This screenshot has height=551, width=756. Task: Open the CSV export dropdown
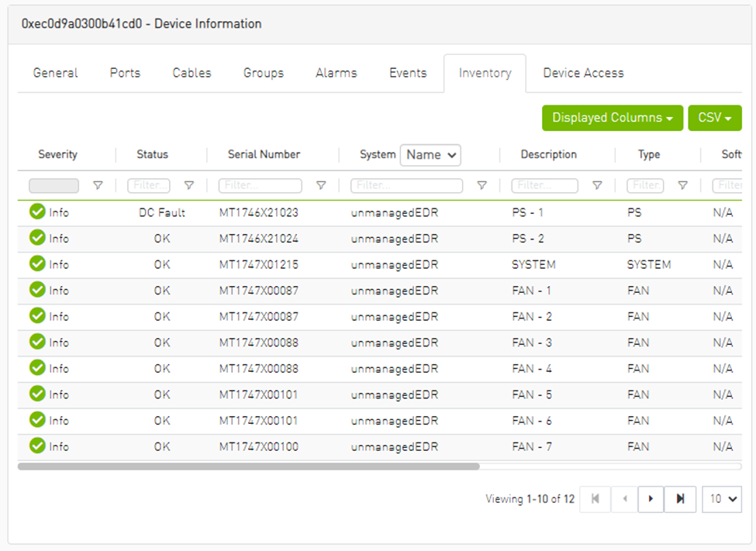point(714,118)
